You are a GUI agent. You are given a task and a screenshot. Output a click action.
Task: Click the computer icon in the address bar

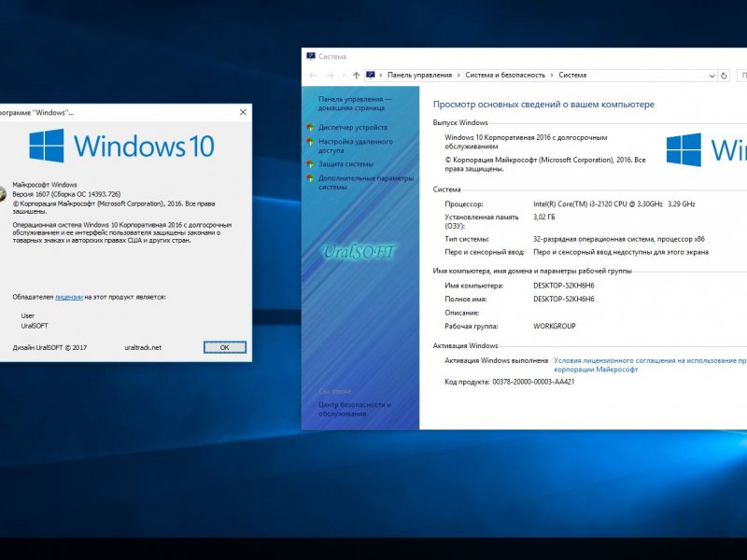pos(370,75)
